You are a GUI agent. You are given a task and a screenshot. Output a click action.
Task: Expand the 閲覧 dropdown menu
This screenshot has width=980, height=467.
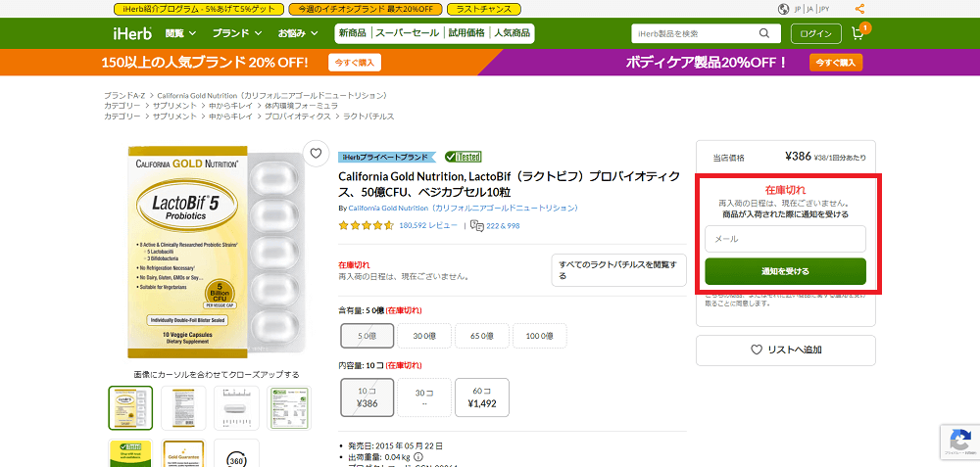[x=180, y=33]
